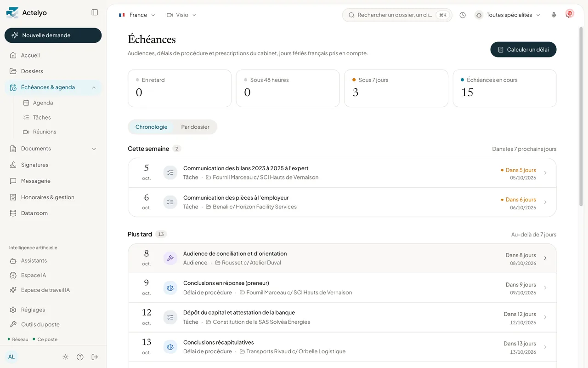Activate the microphone icon
588x368 pixels.
(554, 15)
